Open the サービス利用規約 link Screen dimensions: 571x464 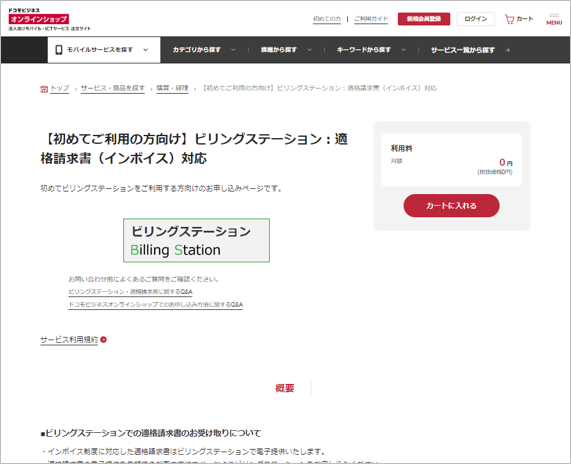(69, 340)
